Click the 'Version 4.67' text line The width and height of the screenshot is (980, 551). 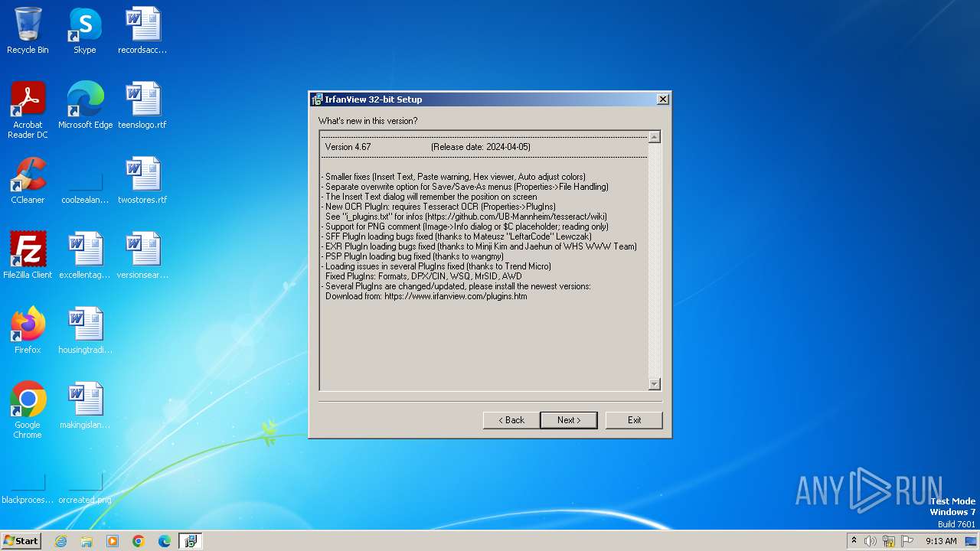coord(348,147)
